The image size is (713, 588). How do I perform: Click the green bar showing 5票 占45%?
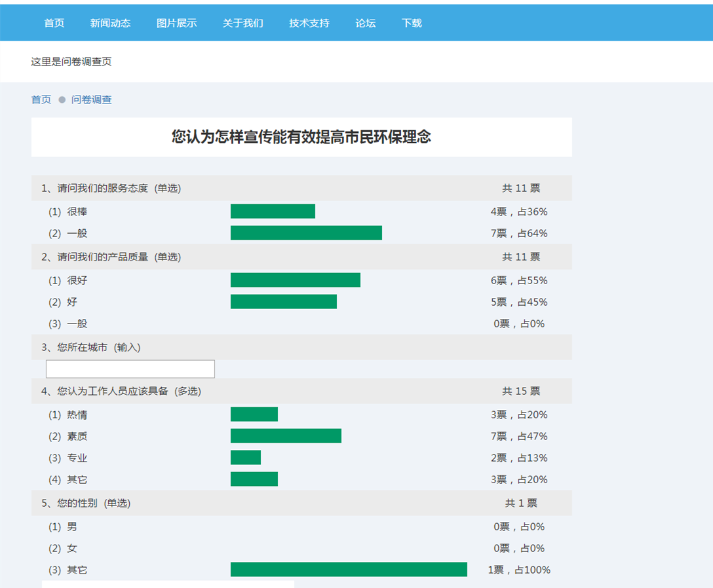[284, 302]
